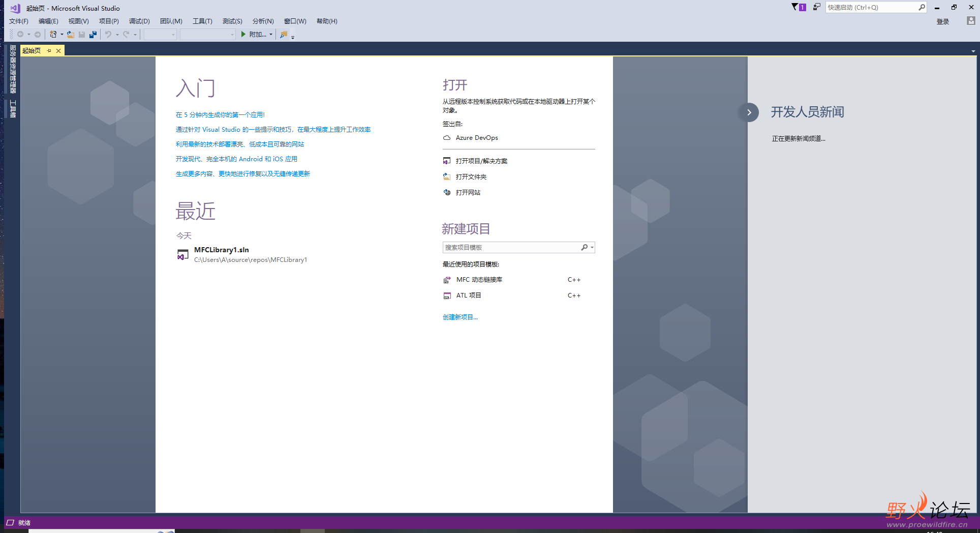The image size is (980, 533).
Task: Open the Undo history dropdown arrow
Action: click(x=117, y=35)
